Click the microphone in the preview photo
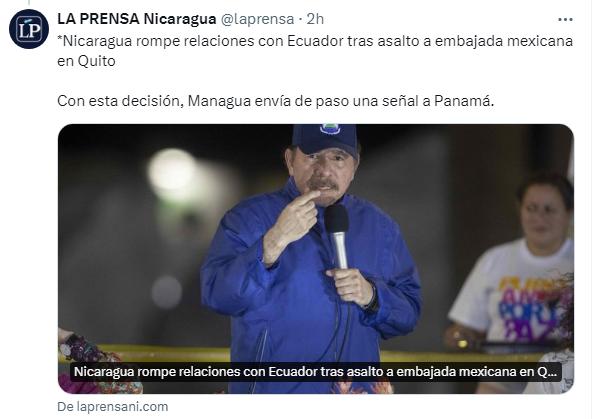 click(x=337, y=236)
